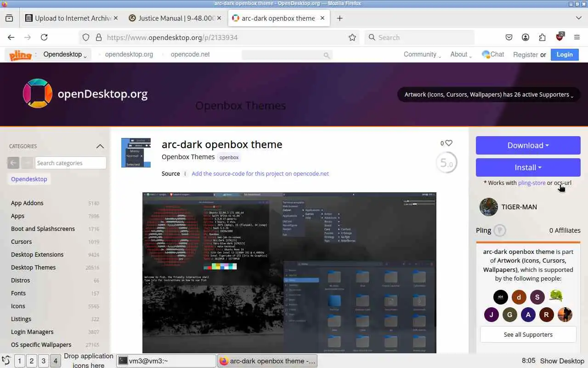Viewport: 588px width, 368px height.
Task: Click the openDesktop.org circular logo
Action: pyautogui.click(x=38, y=93)
